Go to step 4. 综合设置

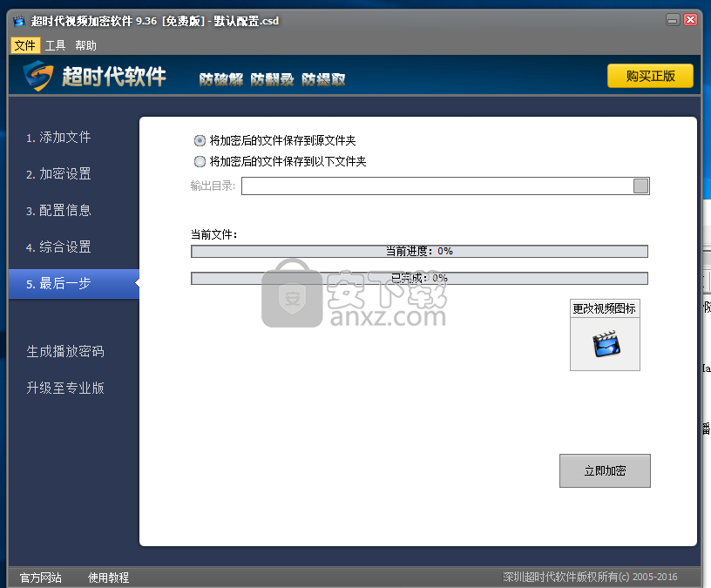tap(58, 247)
